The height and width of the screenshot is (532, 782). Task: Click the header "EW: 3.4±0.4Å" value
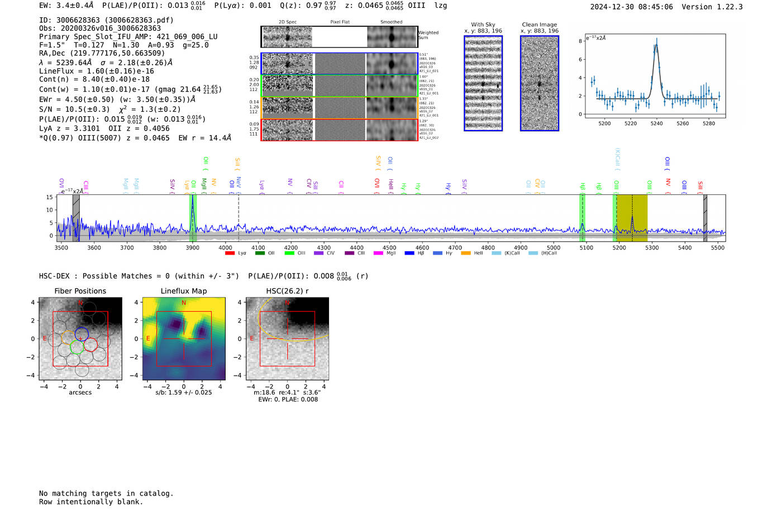(x=66, y=6)
